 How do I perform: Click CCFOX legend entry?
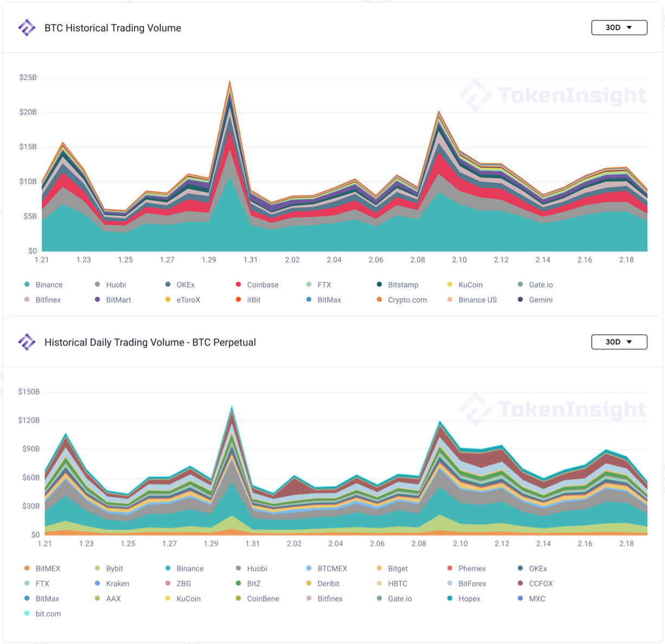[x=535, y=584]
